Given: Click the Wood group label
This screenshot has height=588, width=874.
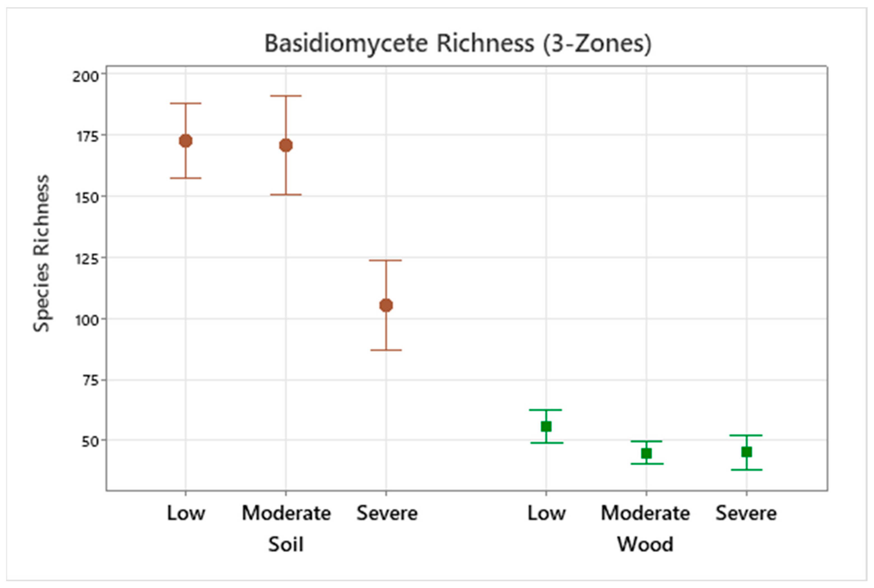Looking at the screenshot, I should click(x=646, y=544).
